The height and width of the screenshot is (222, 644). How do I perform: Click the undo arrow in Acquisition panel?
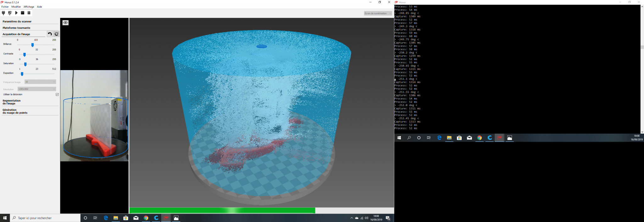pos(50,34)
